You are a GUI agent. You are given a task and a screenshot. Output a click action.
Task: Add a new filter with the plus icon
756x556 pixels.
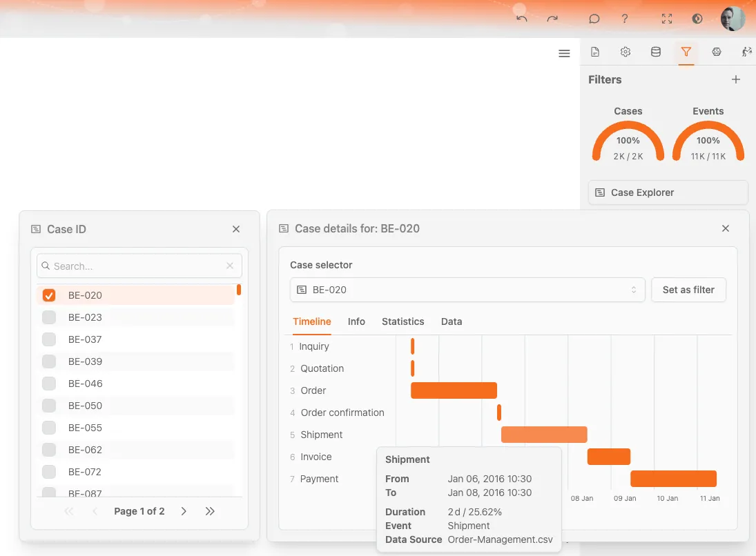click(x=736, y=79)
